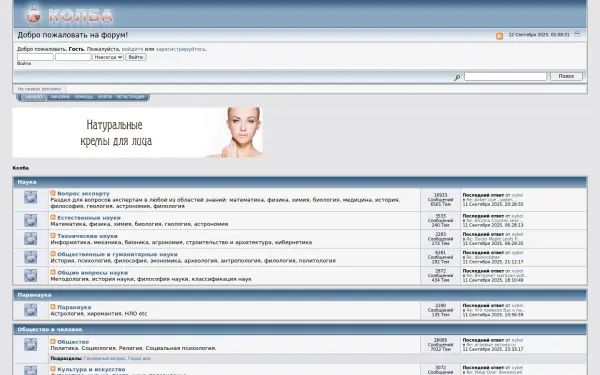
Task: Focus the forum search text box
Action: [x=505, y=77]
